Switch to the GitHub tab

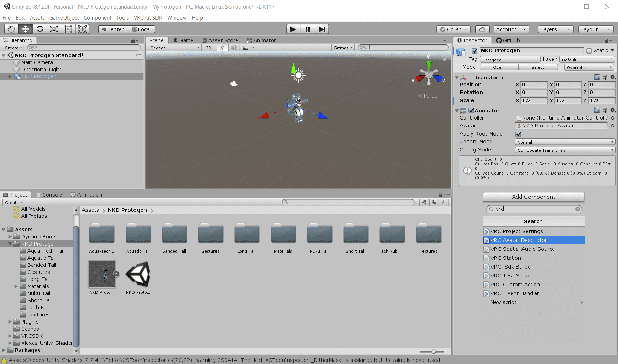click(x=508, y=40)
